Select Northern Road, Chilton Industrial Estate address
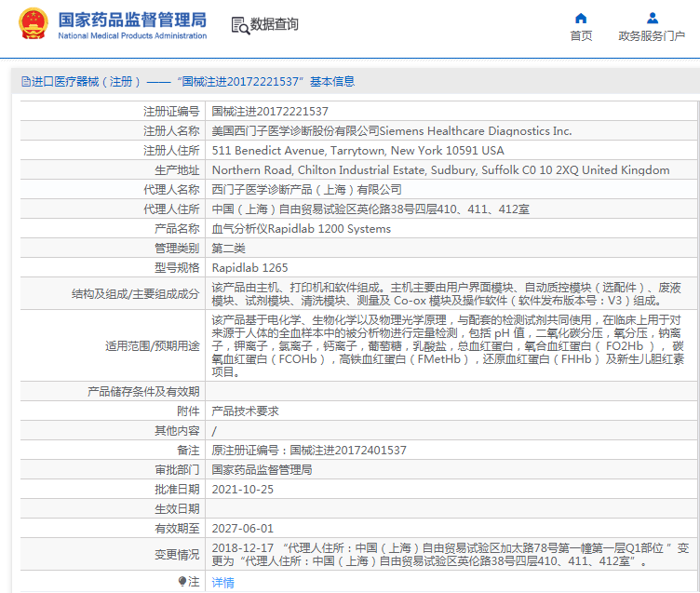700x593 pixels. pyautogui.click(x=440, y=170)
